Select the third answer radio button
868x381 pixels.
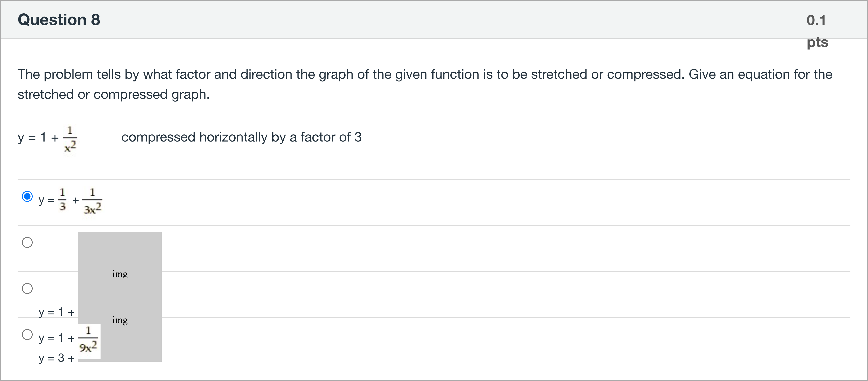click(x=27, y=288)
